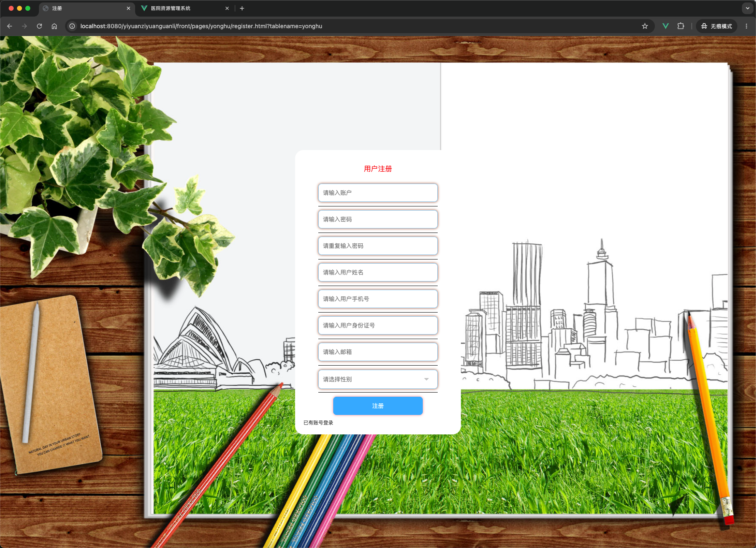Switch to the 医院资源管理系统 tab
The image size is (756, 548).
tap(186, 8)
